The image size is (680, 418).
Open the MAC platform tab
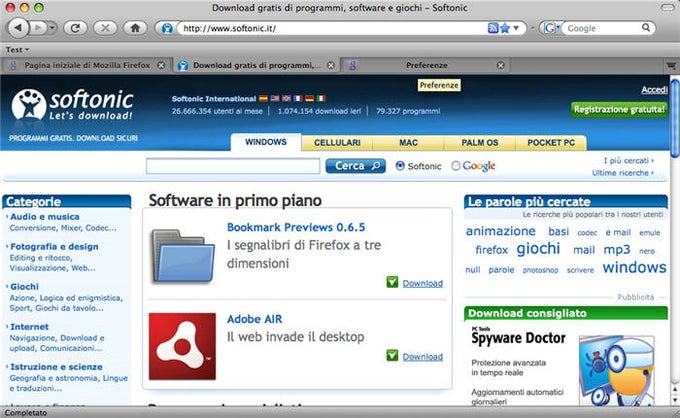click(x=408, y=143)
